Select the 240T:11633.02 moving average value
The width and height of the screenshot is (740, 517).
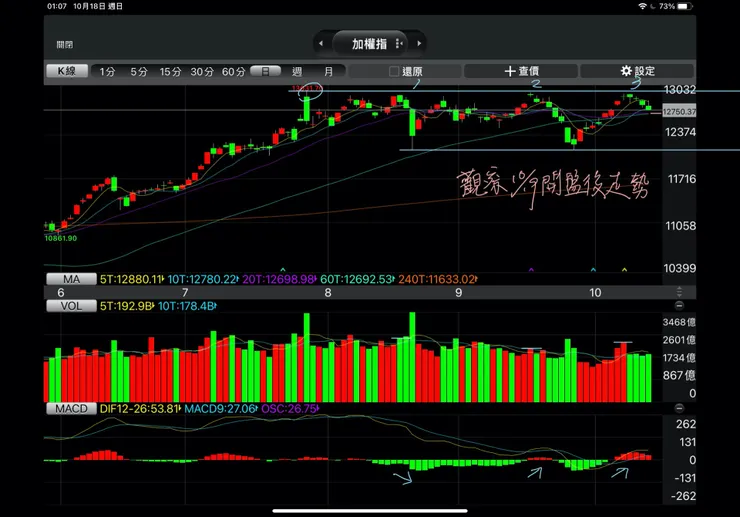438,279
